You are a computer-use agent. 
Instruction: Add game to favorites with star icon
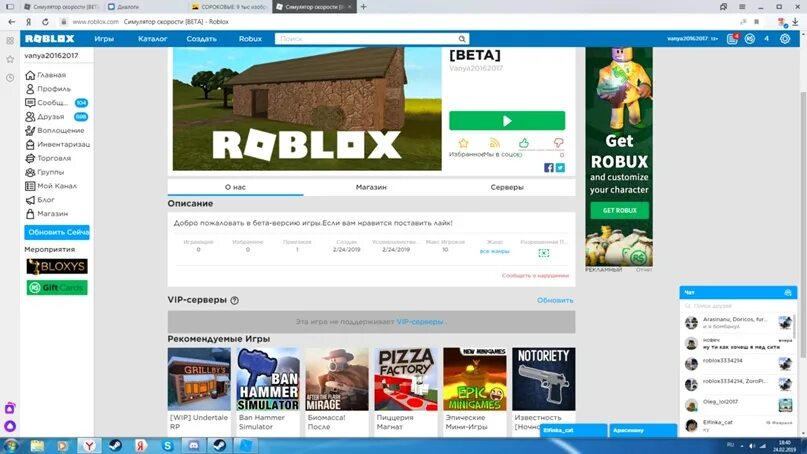point(464,143)
